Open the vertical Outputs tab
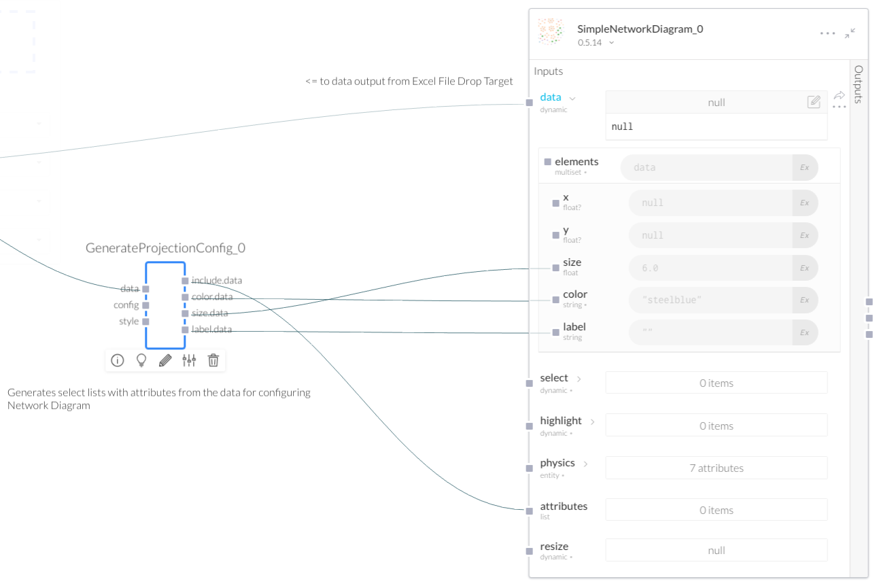877x588 pixels. pyautogui.click(x=859, y=84)
